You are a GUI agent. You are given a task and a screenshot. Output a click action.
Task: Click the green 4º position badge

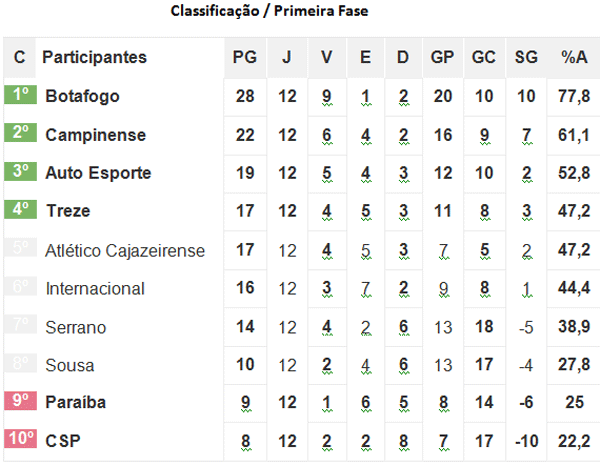point(20,210)
